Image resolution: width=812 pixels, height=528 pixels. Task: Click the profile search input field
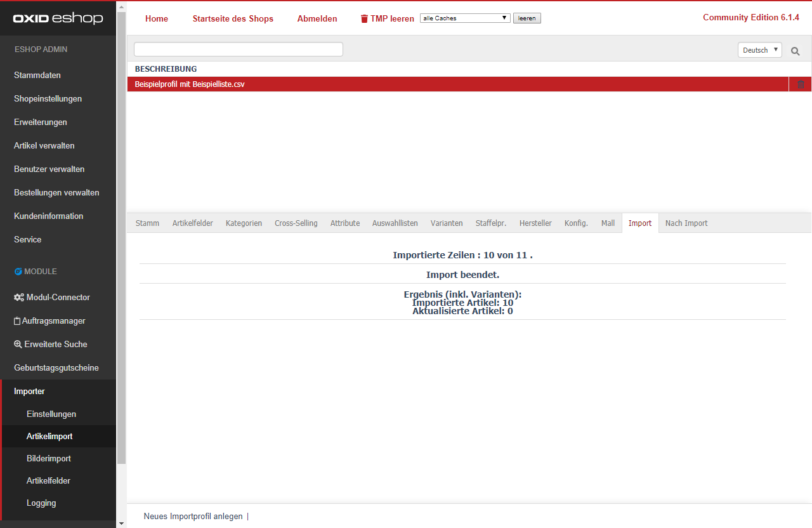(239, 49)
